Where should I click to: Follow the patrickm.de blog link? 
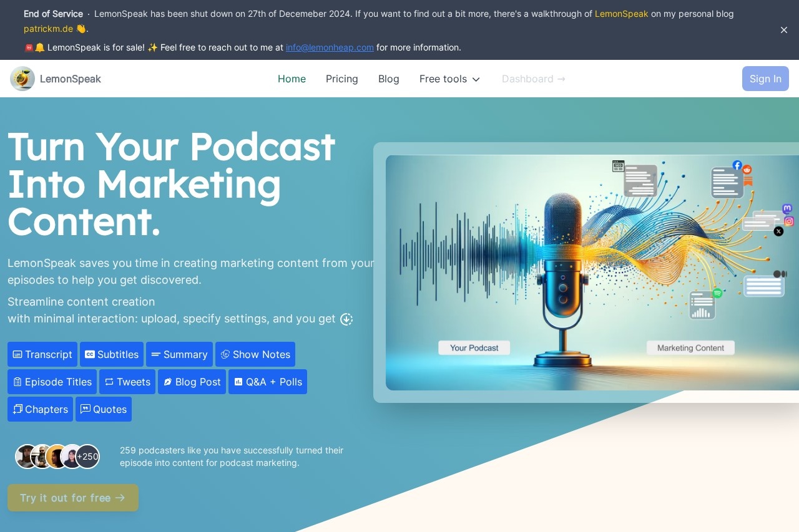click(x=48, y=29)
